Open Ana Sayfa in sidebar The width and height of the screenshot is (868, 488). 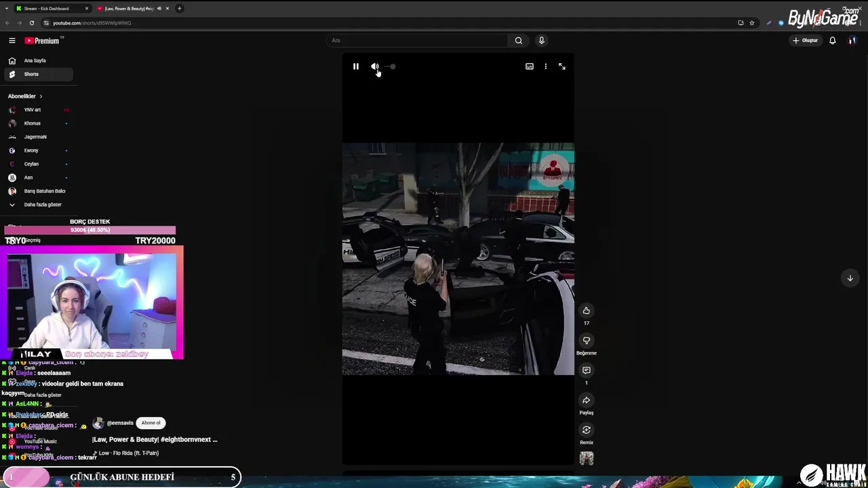[x=39, y=60]
